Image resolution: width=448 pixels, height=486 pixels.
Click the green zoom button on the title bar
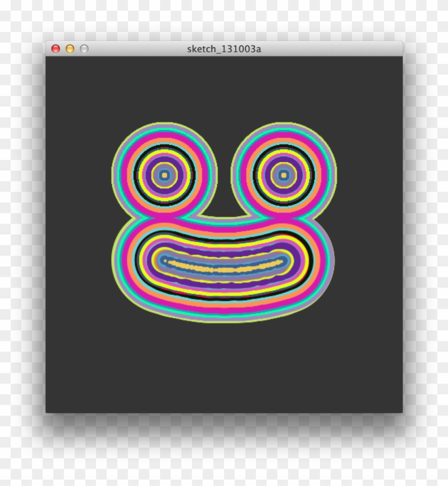(83, 48)
